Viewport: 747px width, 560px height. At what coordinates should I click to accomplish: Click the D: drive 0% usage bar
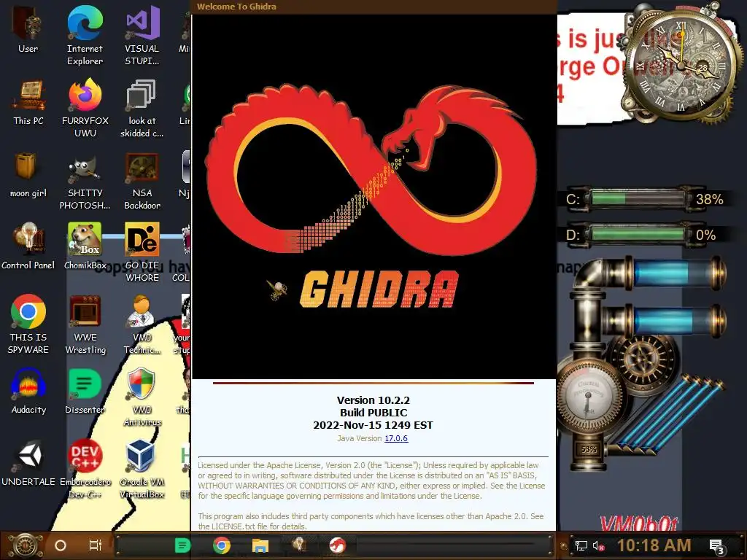pos(638,234)
